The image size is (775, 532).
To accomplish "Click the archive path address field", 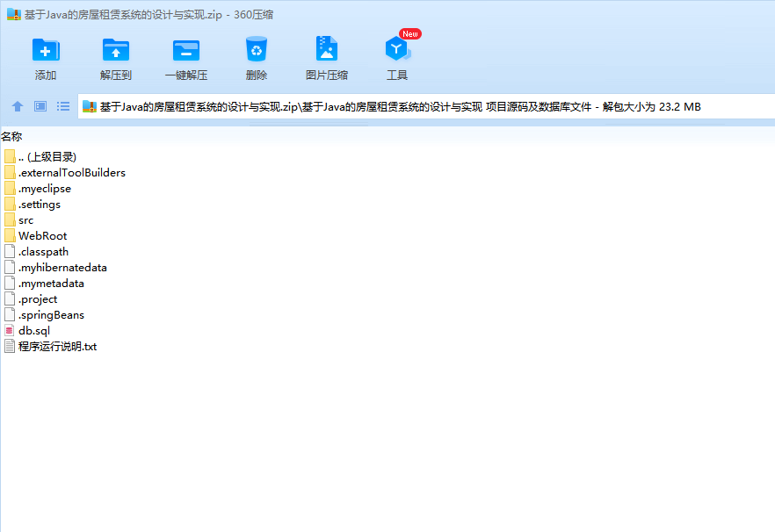I will click(426, 106).
